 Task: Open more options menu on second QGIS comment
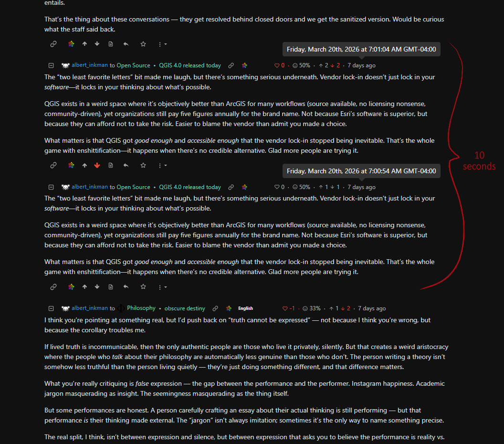[162, 287]
